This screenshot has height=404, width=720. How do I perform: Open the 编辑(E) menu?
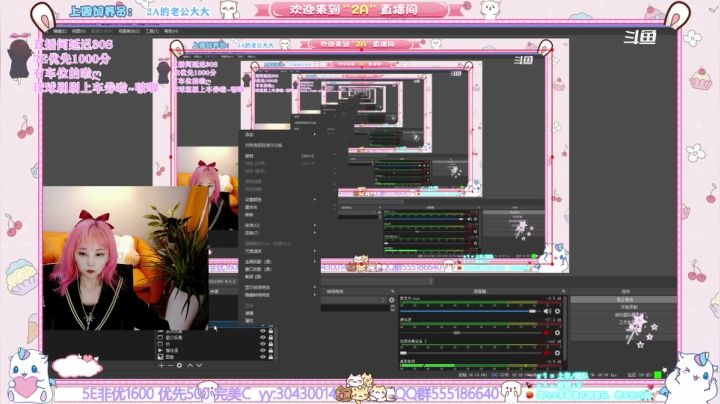pos(60,31)
